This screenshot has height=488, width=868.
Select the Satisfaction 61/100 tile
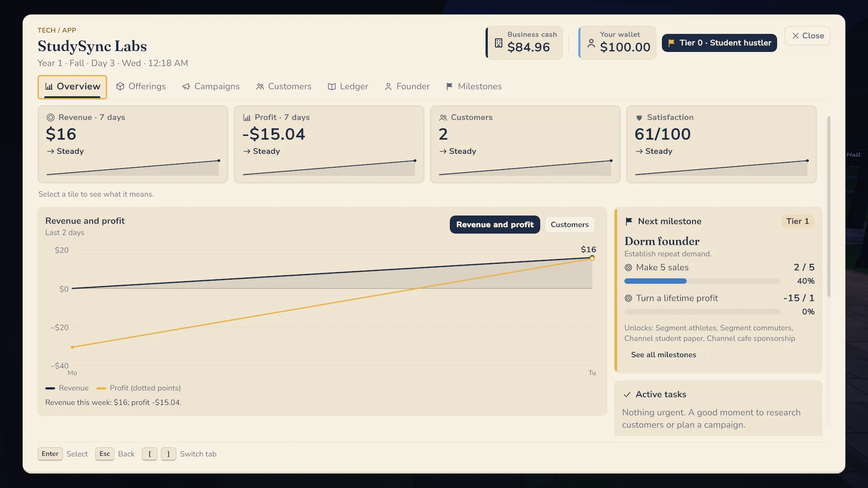coord(722,144)
